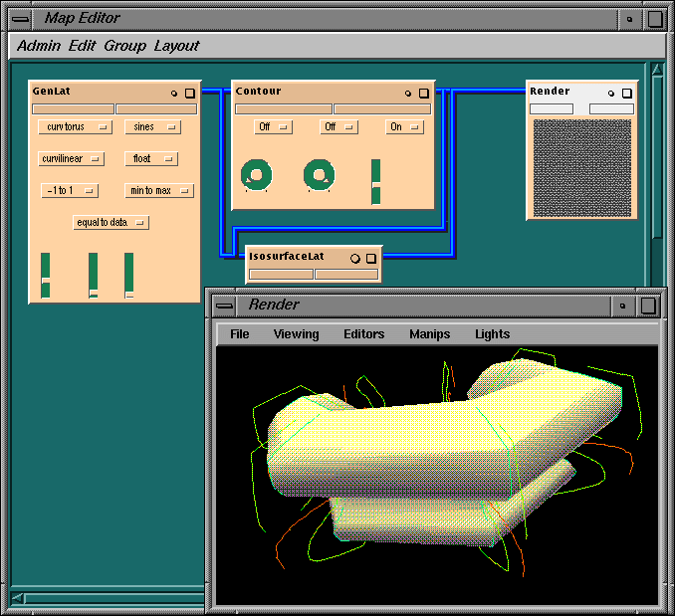
Task: Open the 'min to max' dropdown
Action: click(159, 190)
